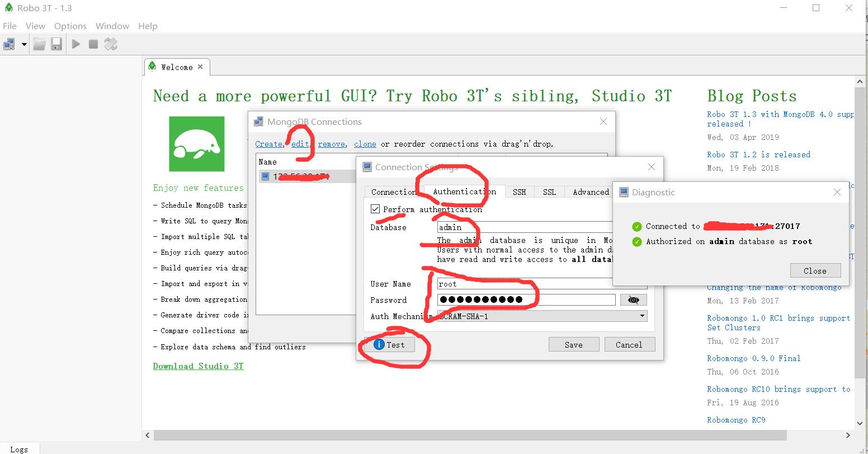Toggle password visibility eye button
Screen dimensions: 868x454
634,300
